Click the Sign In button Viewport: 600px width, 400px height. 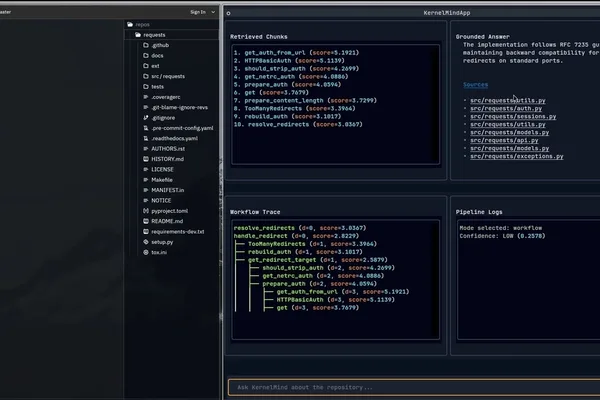pos(198,12)
